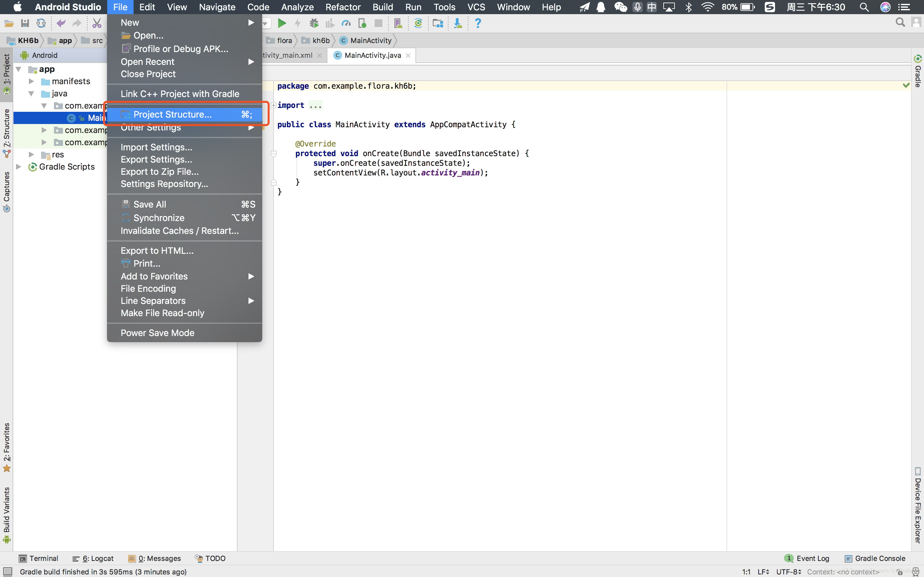
Task: Open the TODO tool window
Action: [x=210, y=558]
